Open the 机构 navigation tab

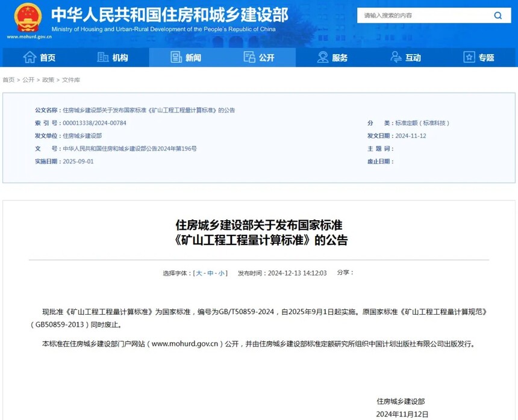point(113,57)
